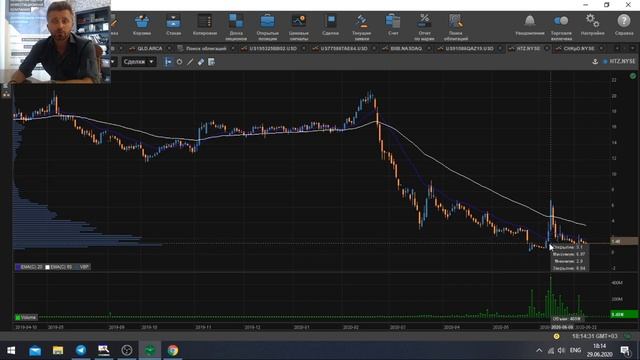Open the small dropdown arrow left of Сделки
640x360 pixels.
[112, 62]
